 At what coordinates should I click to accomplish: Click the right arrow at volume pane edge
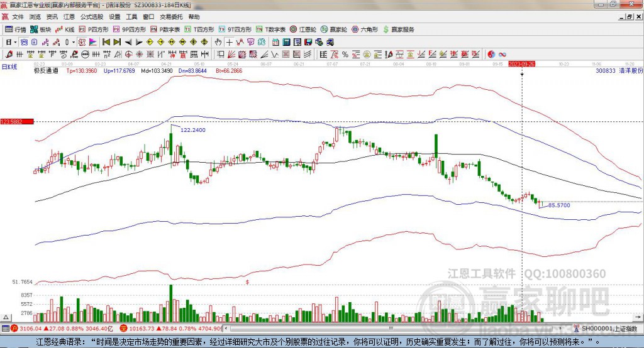(638, 317)
